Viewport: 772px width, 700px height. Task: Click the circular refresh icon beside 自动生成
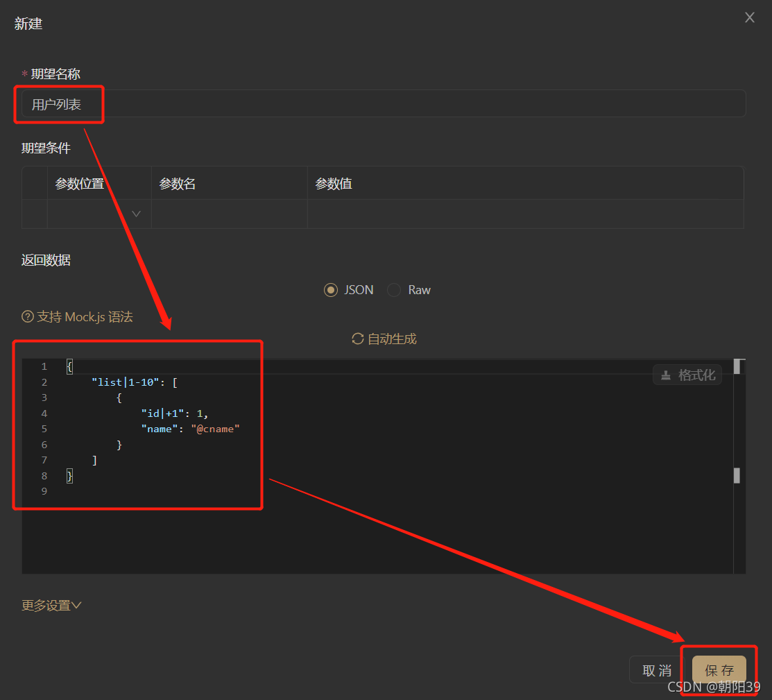(x=357, y=339)
